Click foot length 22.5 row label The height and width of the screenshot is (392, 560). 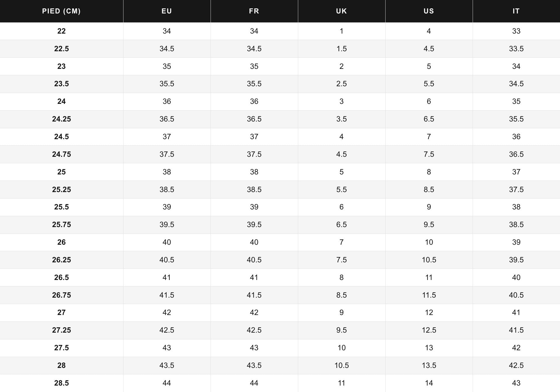[x=61, y=49]
